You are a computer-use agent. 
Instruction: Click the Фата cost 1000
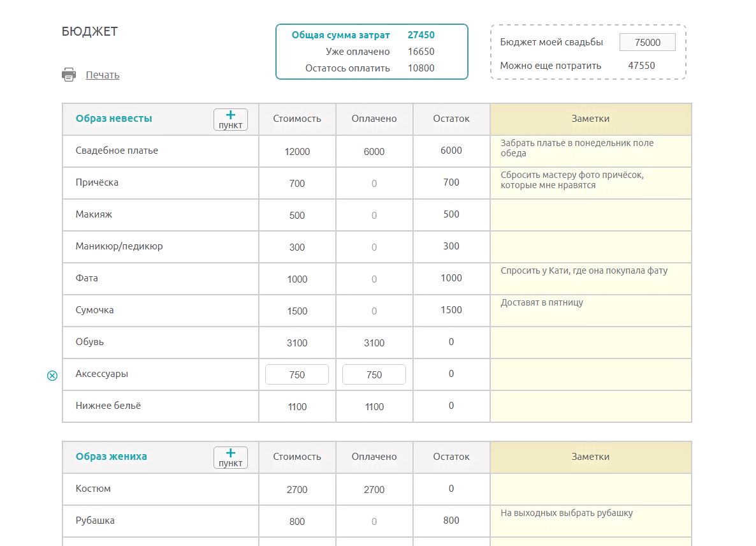click(297, 279)
